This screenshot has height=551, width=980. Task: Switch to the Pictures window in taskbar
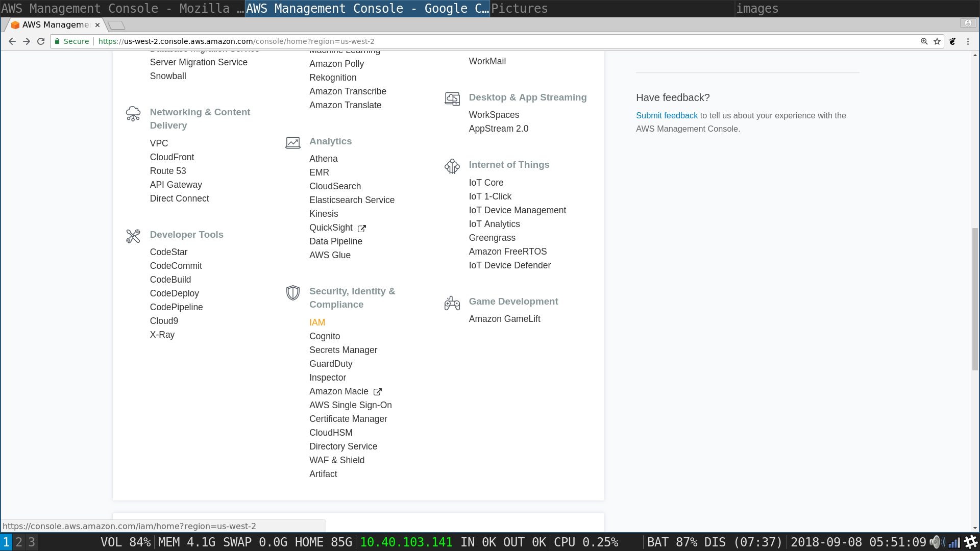[519, 9]
